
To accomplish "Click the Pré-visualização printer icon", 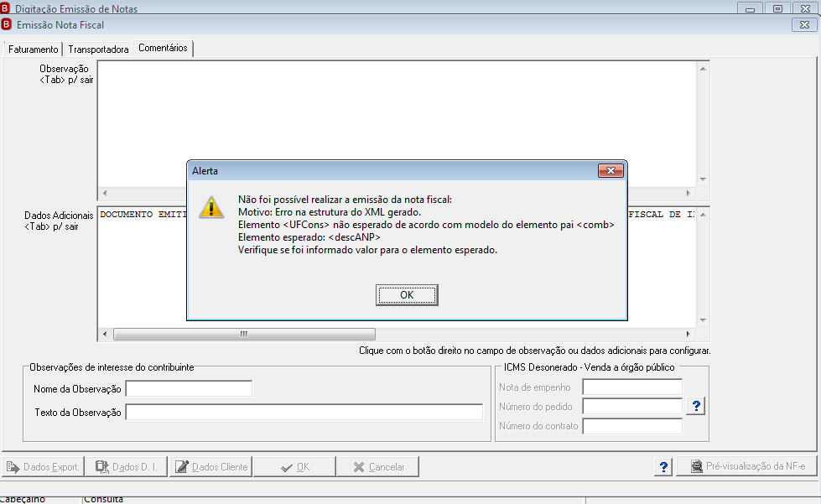I will (696, 465).
